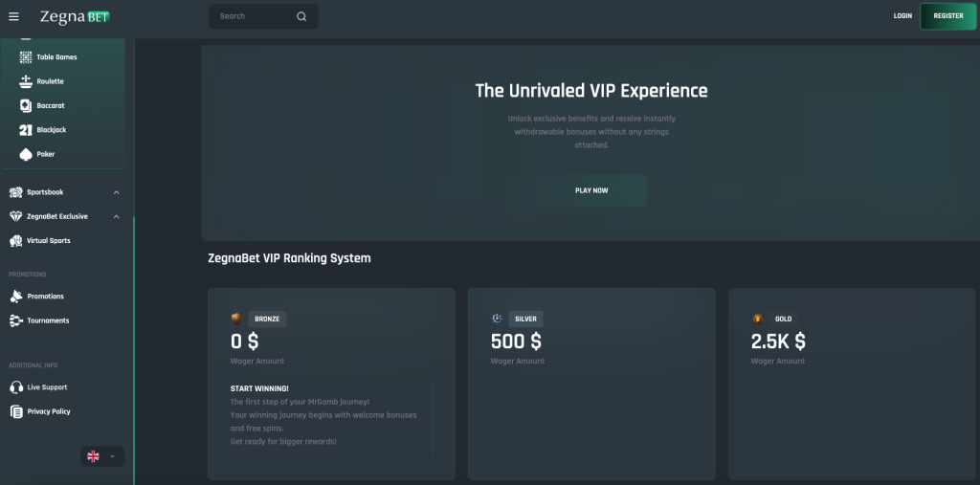Click the REGISTER button
This screenshot has width=980, height=485.
948,16
